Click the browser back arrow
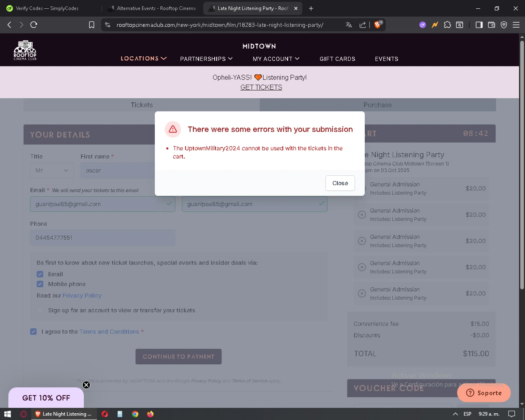The height and width of the screenshot is (420, 525). (x=9, y=25)
